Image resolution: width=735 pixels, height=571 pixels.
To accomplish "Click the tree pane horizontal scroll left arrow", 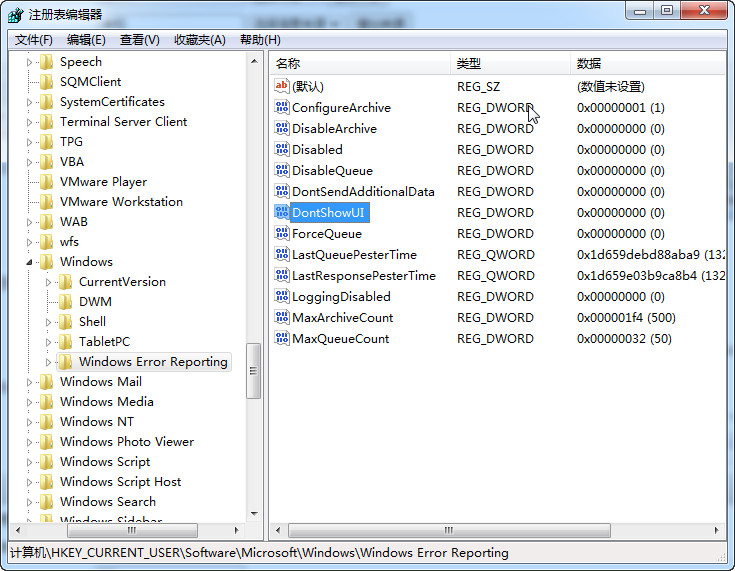I will point(18,530).
